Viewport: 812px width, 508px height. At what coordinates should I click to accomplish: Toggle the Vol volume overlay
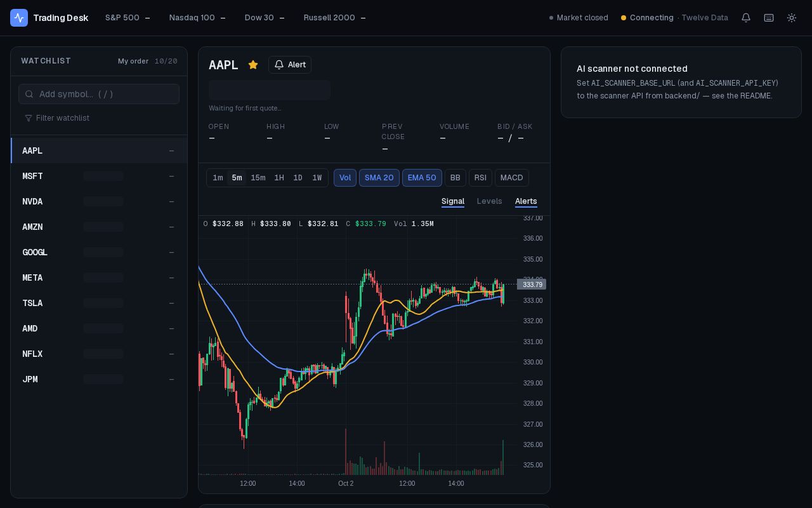[x=345, y=178]
